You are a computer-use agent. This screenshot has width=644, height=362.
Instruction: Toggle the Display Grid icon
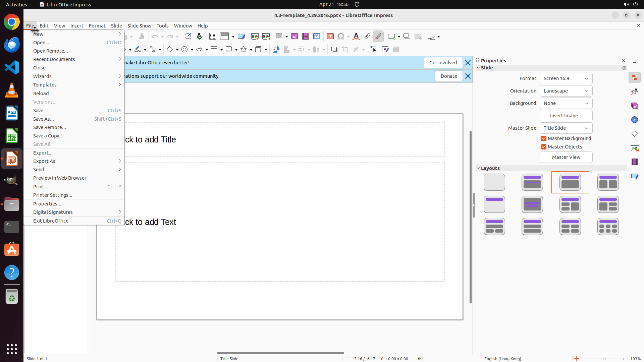click(x=213, y=37)
